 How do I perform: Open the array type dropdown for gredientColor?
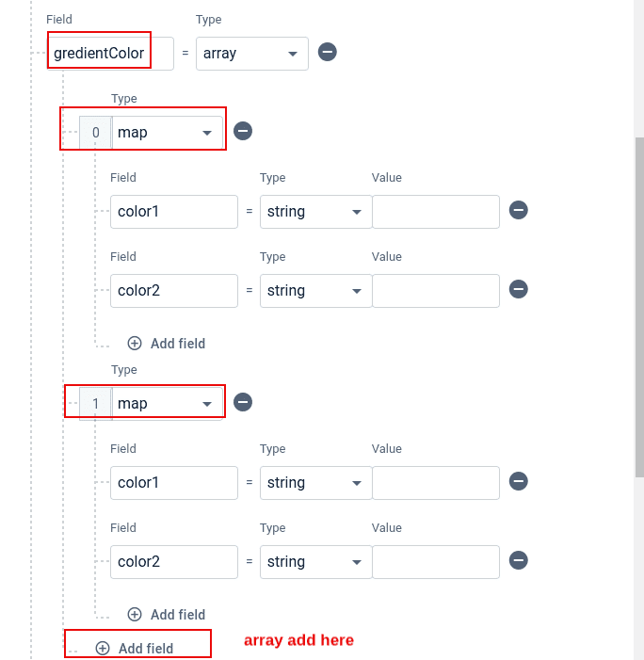tap(251, 54)
